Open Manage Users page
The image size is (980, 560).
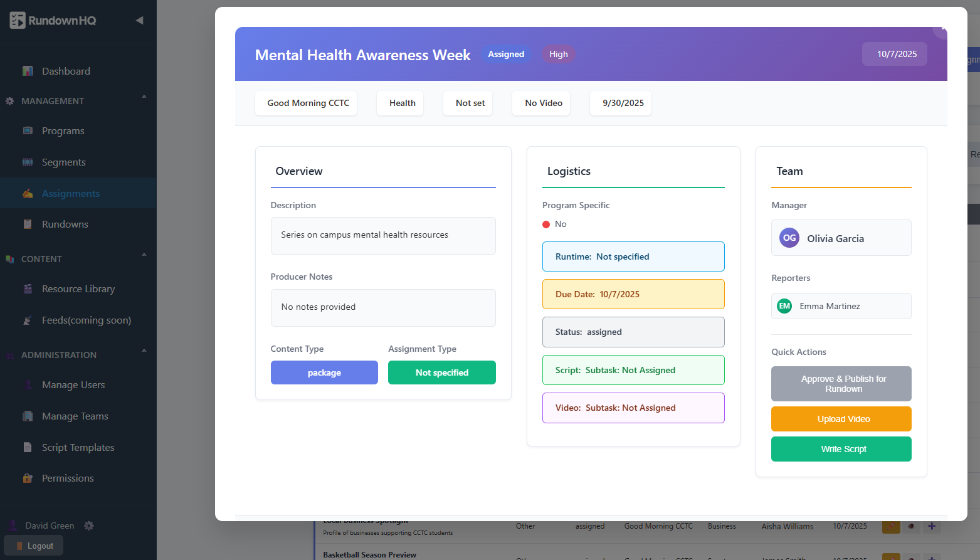click(73, 384)
